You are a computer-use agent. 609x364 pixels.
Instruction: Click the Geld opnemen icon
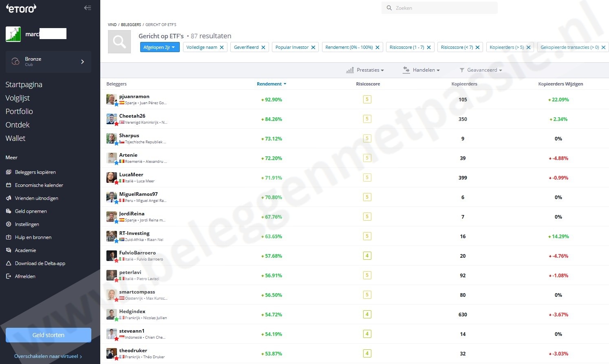(9, 211)
